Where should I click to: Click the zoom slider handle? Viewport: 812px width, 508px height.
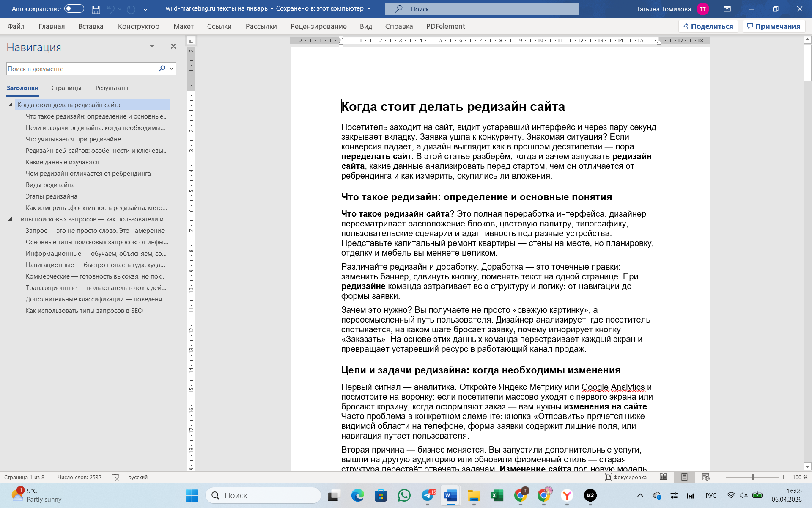(x=753, y=477)
